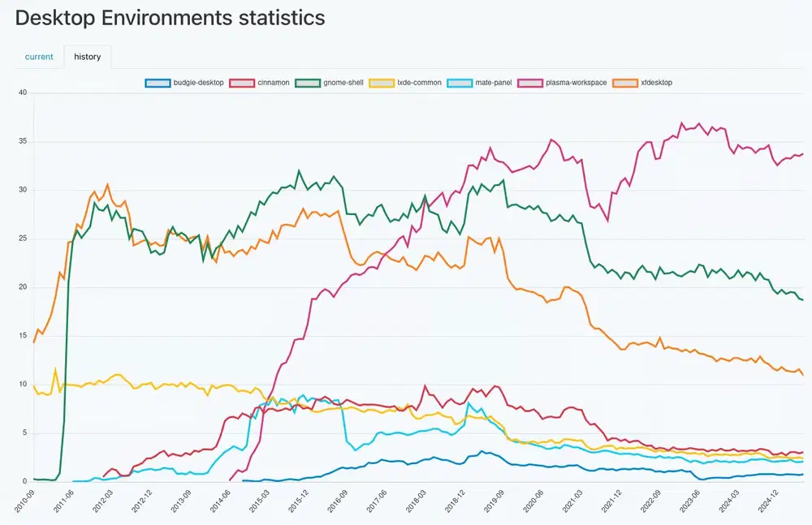Viewport: 812px width, 525px height.
Task: Toggle gnome-shell series via its legend text
Action: [x=342, y=83]
